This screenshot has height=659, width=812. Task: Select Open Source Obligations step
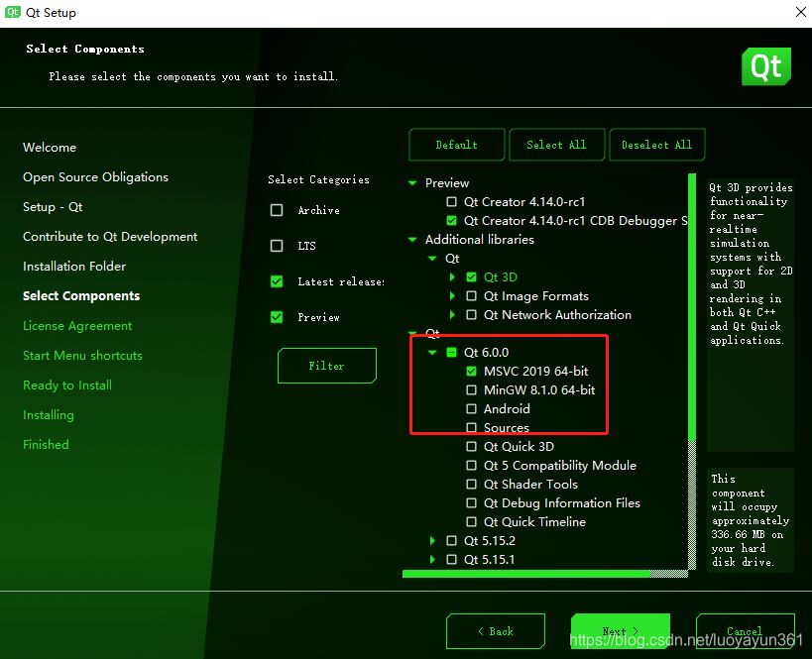pyautogui.click(x=96, y=177)
